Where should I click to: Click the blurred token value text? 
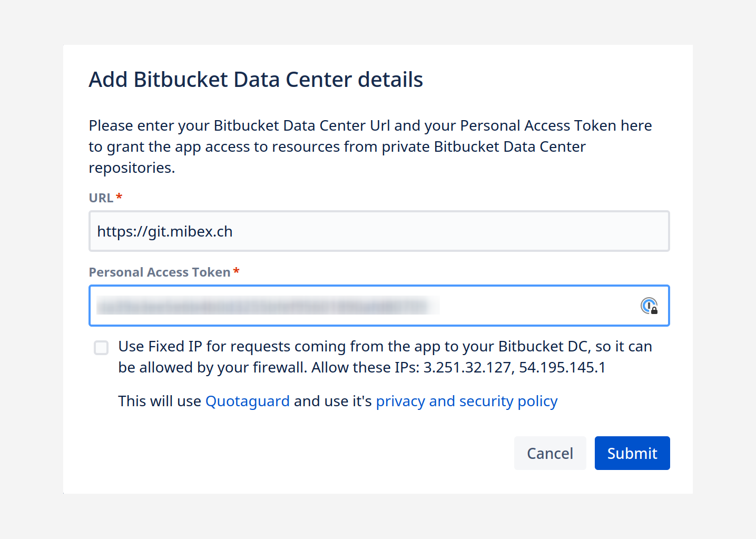coord(263,306)
